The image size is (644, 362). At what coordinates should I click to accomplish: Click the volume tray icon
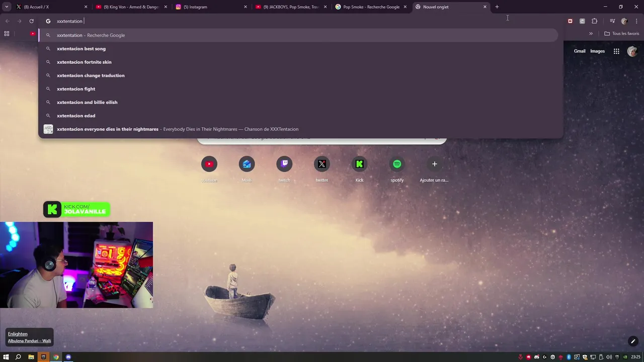point(609,357)
